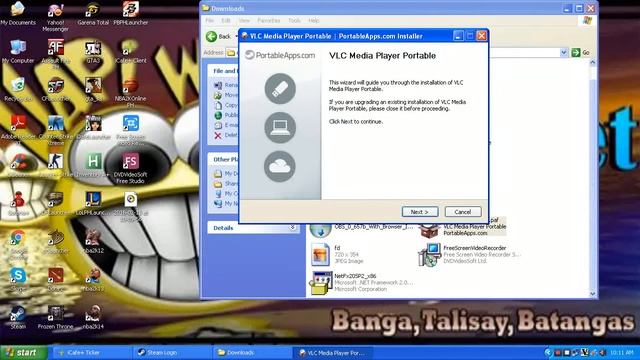Click the Go button beside address bar
Image resolution: width=640 pixels, height=360 pixels.
581,52
